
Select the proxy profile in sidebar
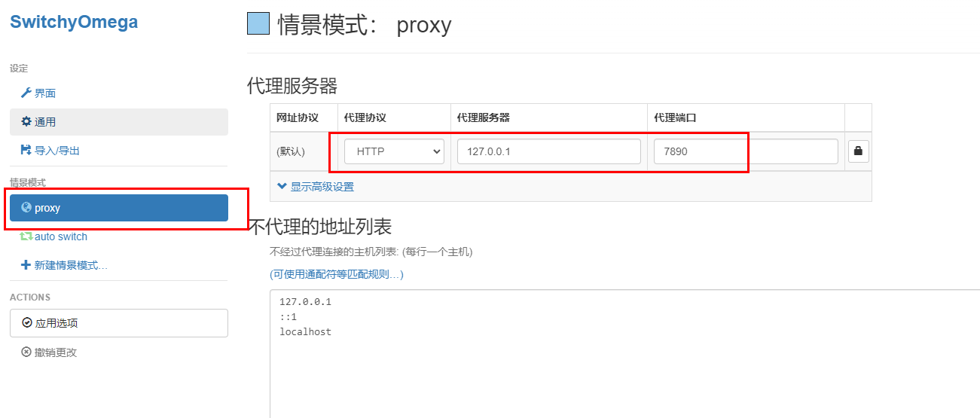119,208
